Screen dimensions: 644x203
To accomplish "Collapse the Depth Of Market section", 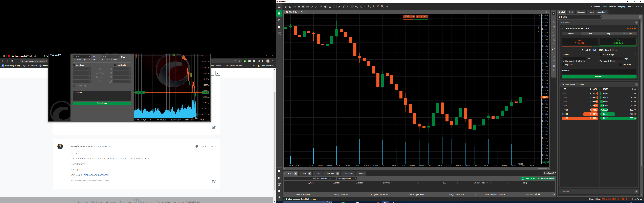I will (x=637, y=84).
